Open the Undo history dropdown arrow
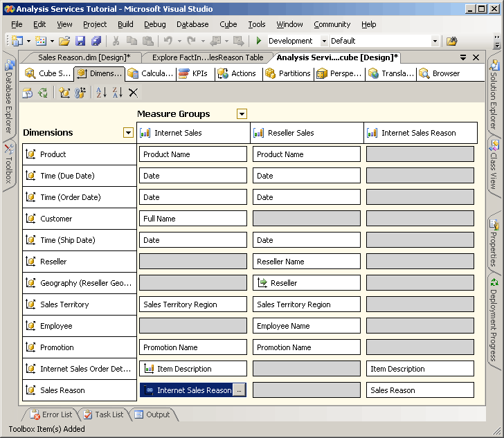504x438 pixels. click(x=179, y=41)
